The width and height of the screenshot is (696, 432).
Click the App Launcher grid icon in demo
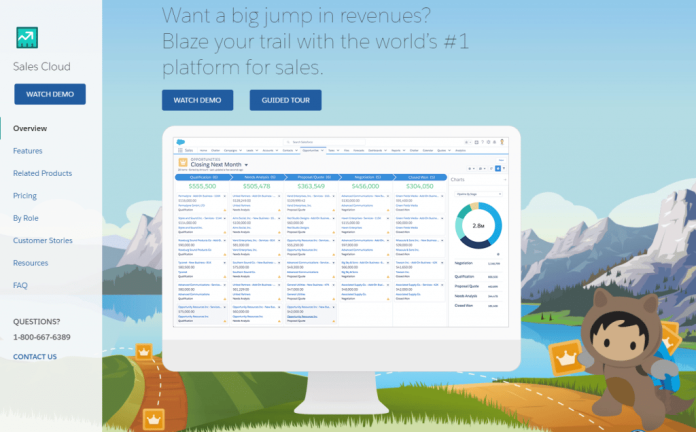tap(180, 151)
